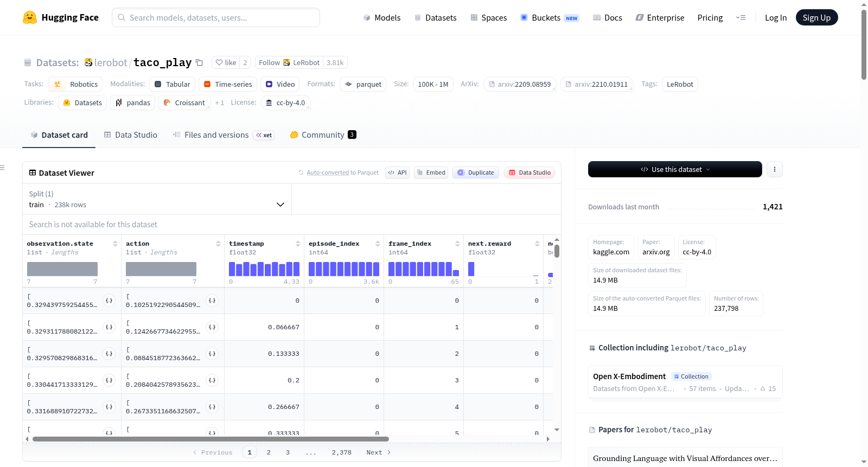This screenshot has width=868, height=467.
Task: Go to Datasets in the navigation
Action: point(436,17)
